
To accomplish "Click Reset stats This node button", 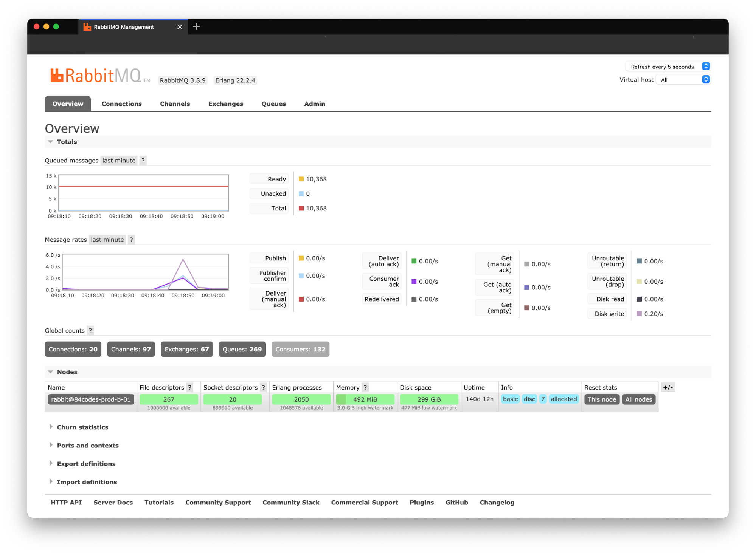I will [x=601, y=399].
